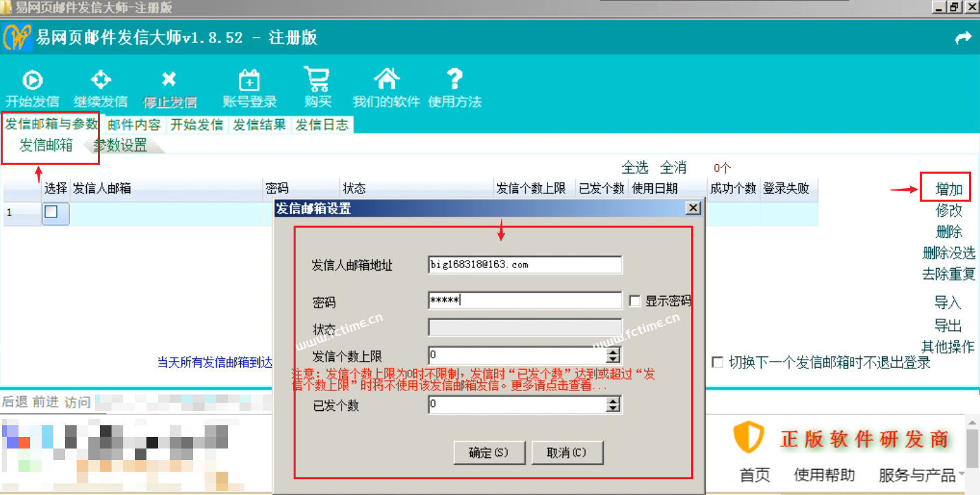
Task: Click the red 注意 note link in the dialog
Action: click(x=474, y=380)
